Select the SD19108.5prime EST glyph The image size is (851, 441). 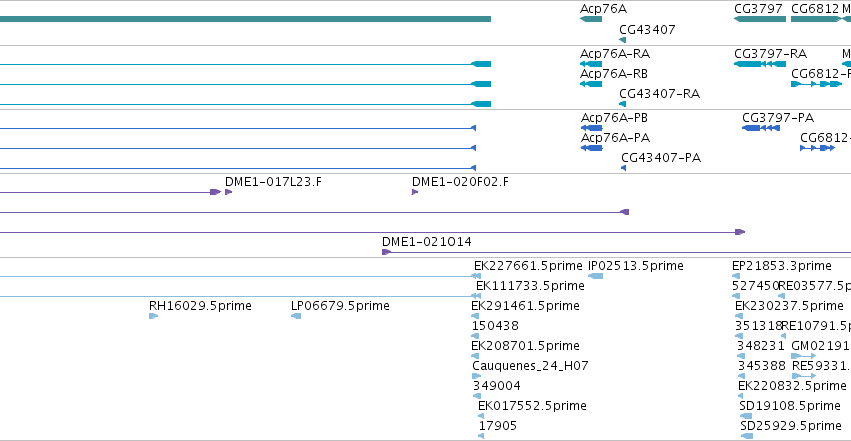coord(746,416)
